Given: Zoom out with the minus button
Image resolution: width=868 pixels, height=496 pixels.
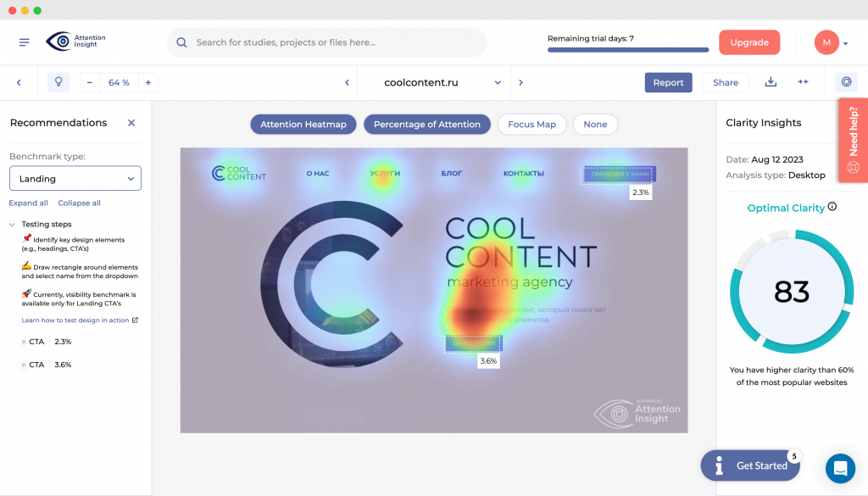Looking at the screenshot, I should [90, 82].
